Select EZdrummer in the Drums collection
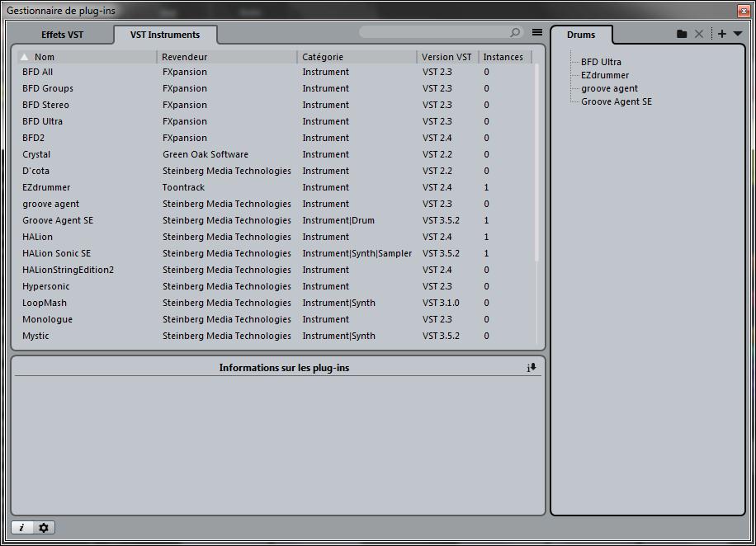The image size is (756, 546). point(605,75)
